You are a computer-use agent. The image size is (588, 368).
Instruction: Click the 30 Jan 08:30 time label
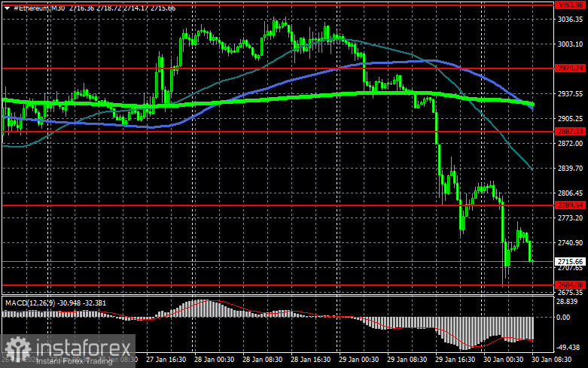point(552,360)
